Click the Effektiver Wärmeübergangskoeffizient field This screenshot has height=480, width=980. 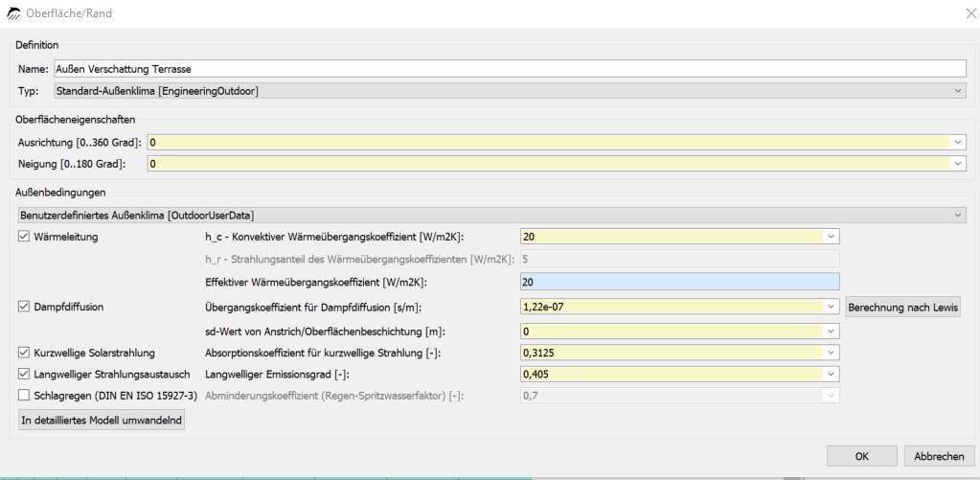coord(679,283)
